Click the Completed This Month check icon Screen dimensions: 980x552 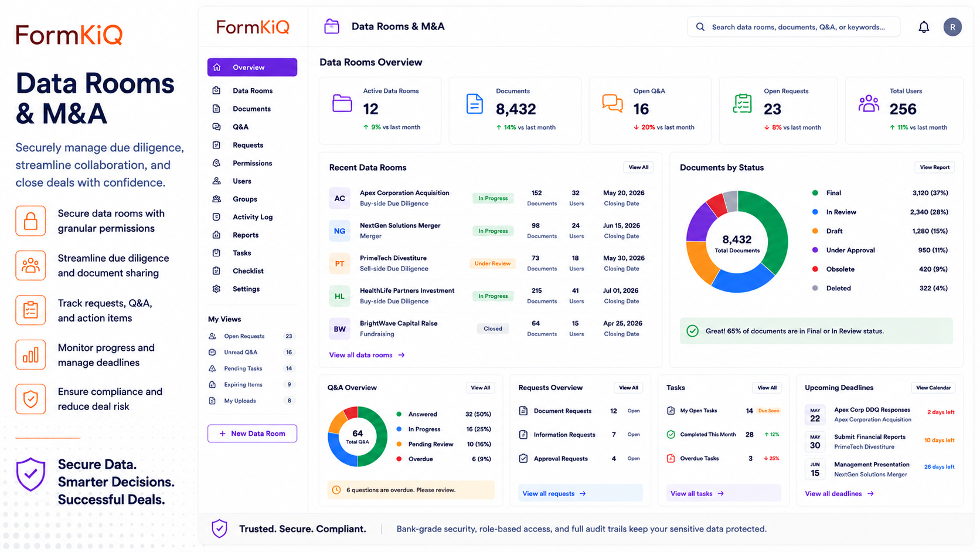[671, 435]
